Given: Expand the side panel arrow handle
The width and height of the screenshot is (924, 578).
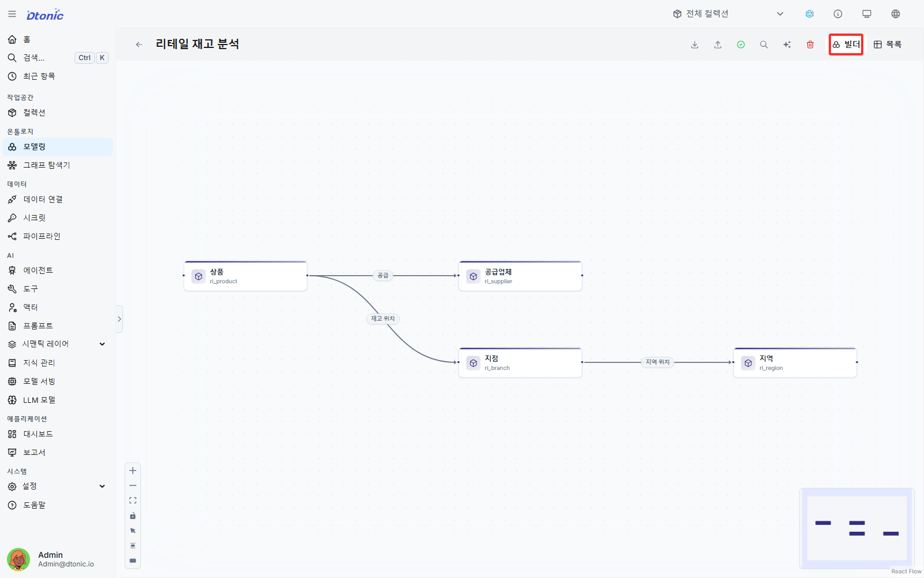Looking at the screenshot, I should click(120, 319).
